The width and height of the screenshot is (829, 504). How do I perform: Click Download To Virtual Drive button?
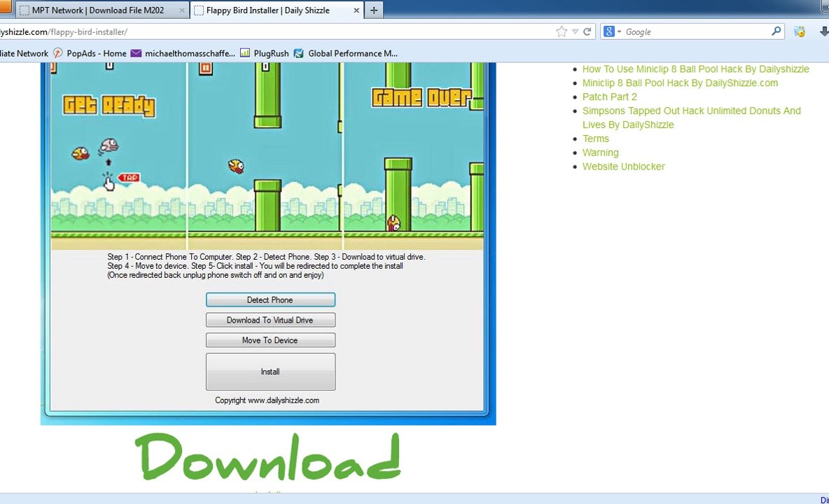click(270, 320)
